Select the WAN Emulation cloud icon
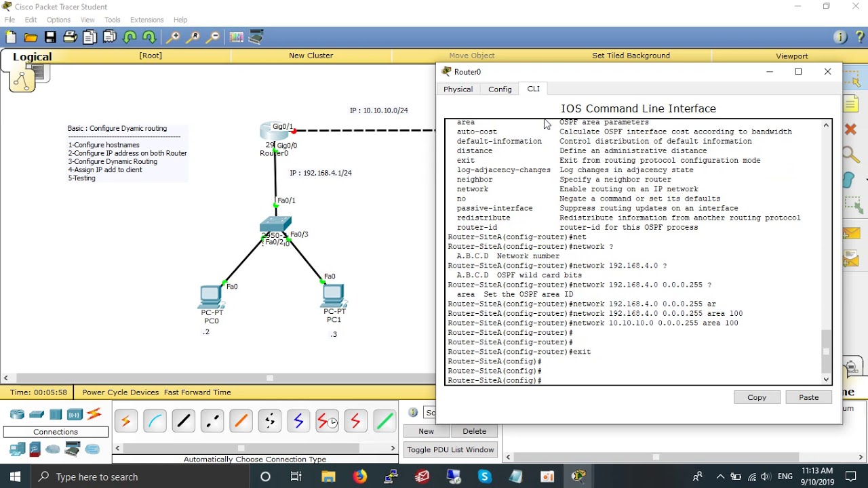Image resolution: width=868 pixels, height=488 pixels. 53,449
